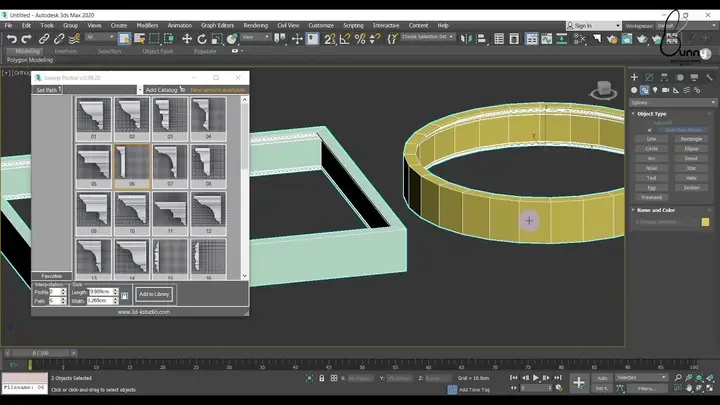This screenshot has height=405, width=720.
Task: Toggle Isolate Selection in status bar
Action: (x=309, y=378)
